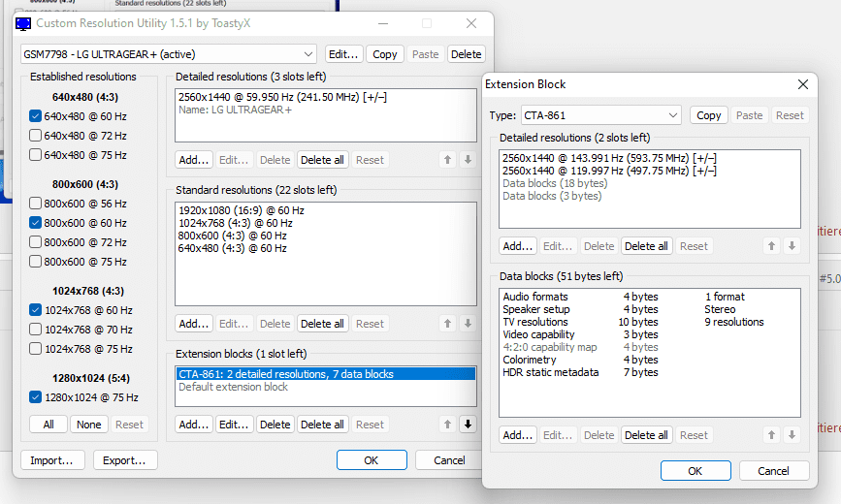
Task: Delete all detailed resolutions in main window
Action: pos(322,160)
